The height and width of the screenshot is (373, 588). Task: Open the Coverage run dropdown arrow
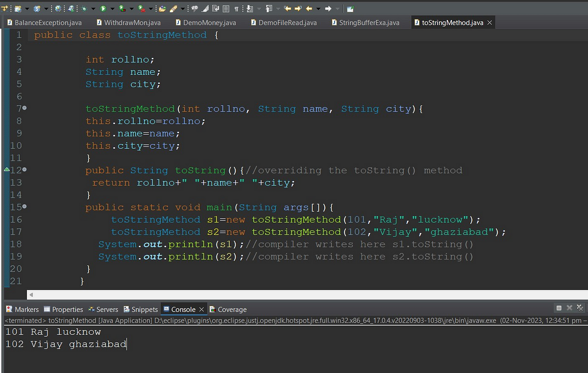point(131,9)
